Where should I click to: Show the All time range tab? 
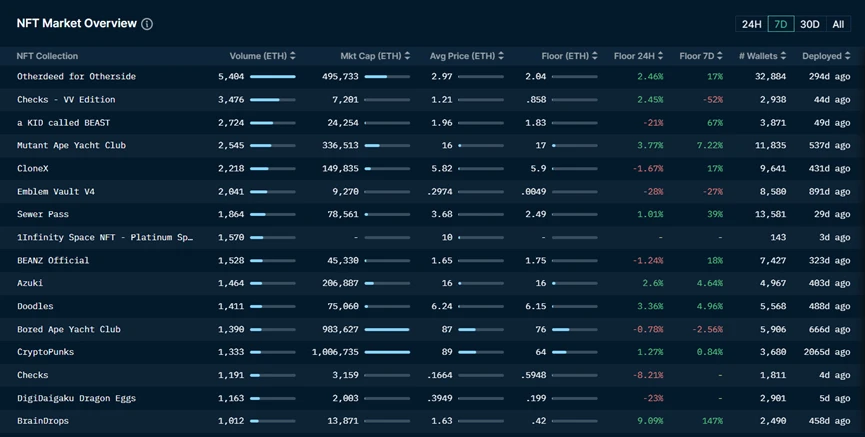click(838, 24)
